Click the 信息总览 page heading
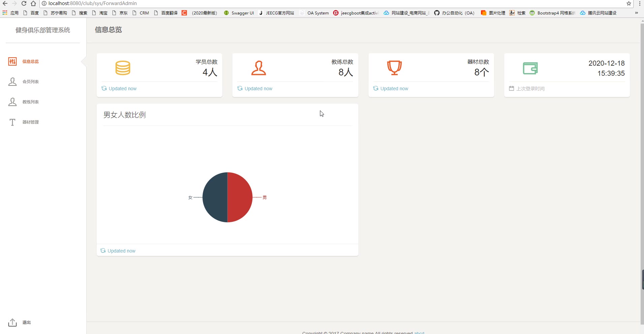 108,30
